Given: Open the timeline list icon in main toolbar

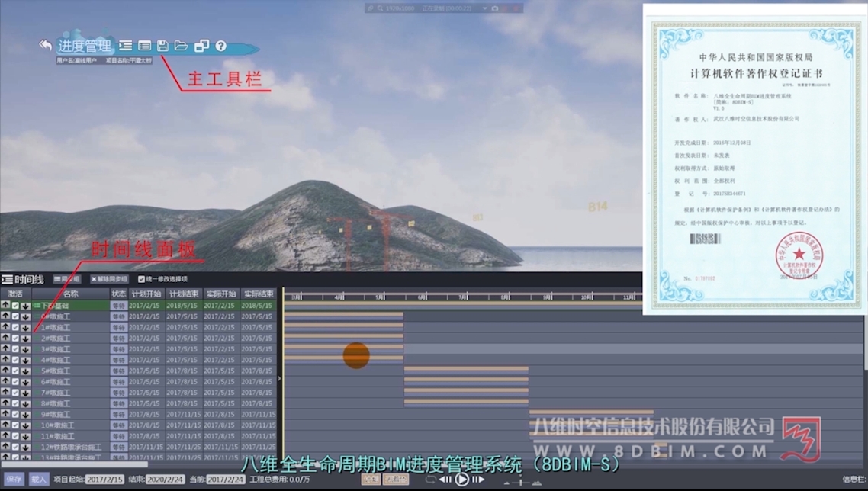Looking at the screenshot, I should (126, 46).
